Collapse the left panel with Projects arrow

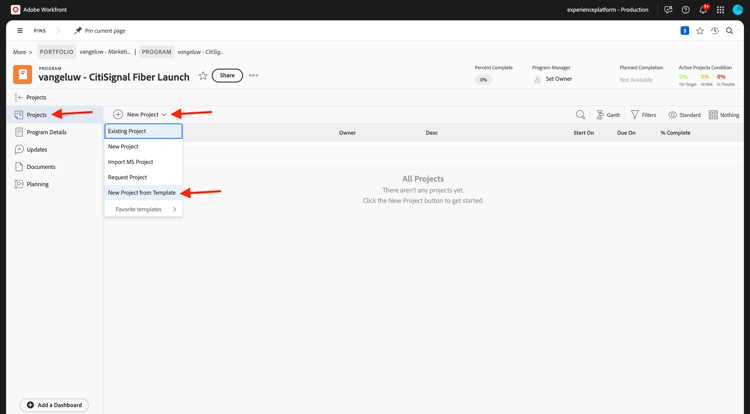pyautogui.click(x=18, y=98)
